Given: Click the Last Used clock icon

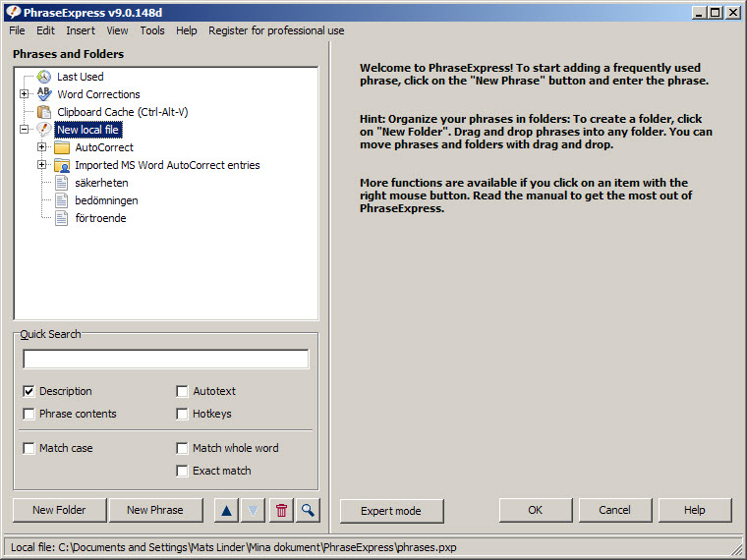Looking at the screenshot, I should coord(44,77).
